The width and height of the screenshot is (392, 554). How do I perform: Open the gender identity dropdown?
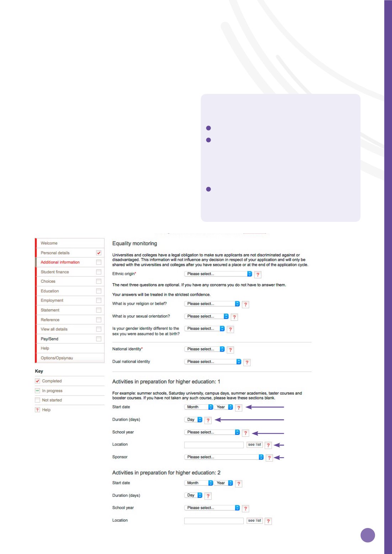205,329
